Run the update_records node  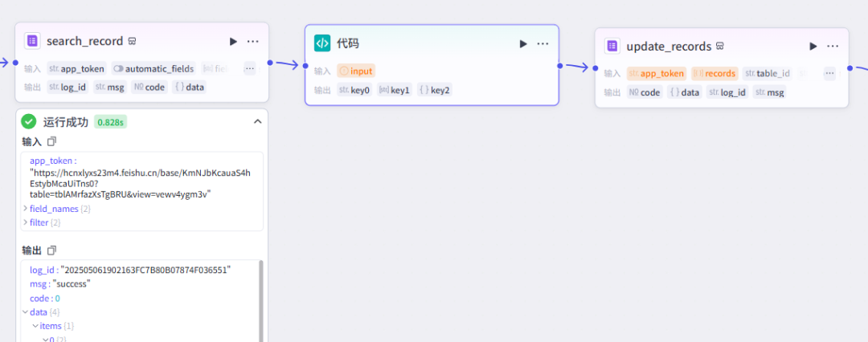tap(813, 46)
